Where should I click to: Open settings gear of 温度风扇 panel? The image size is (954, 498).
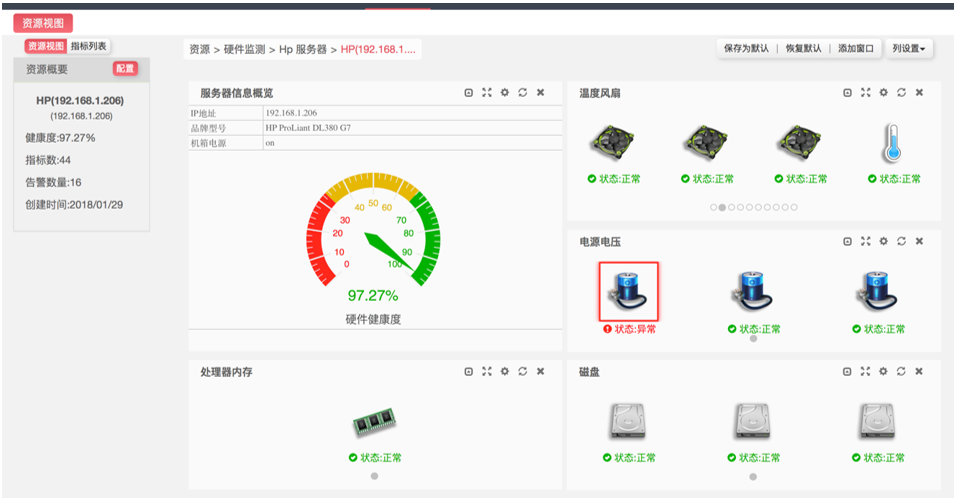(x=883, y=92)
